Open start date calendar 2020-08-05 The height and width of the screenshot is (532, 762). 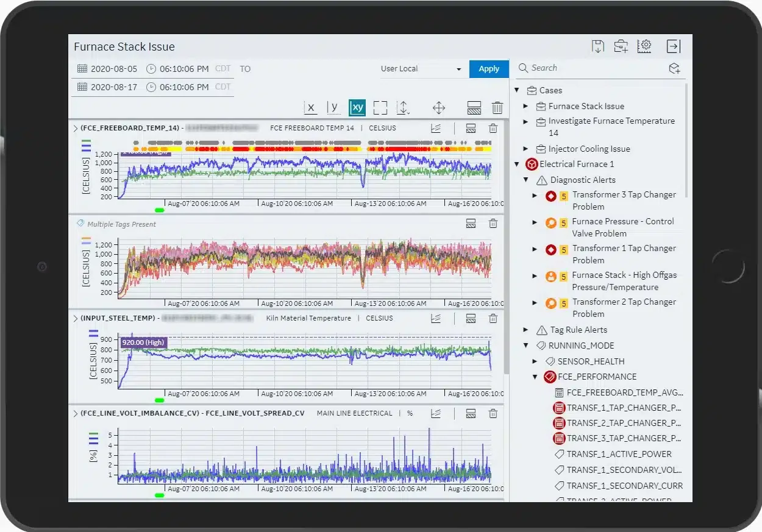point(82,69)
